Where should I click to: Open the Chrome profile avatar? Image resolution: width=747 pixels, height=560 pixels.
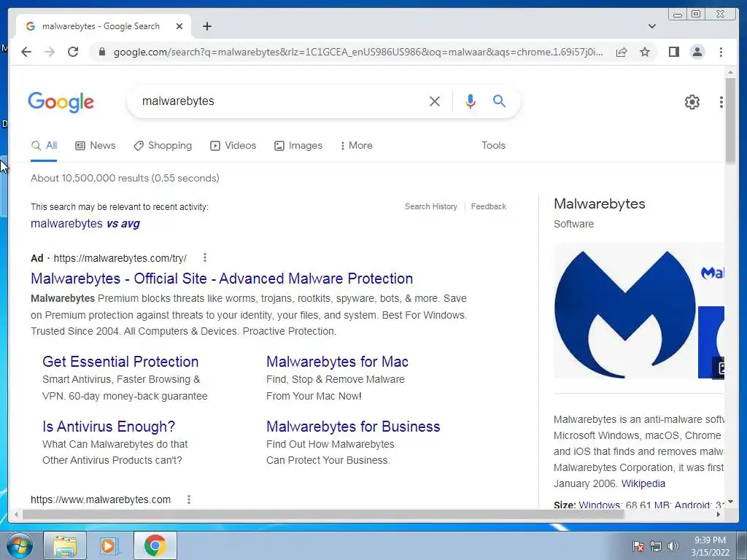pos(697,52)
